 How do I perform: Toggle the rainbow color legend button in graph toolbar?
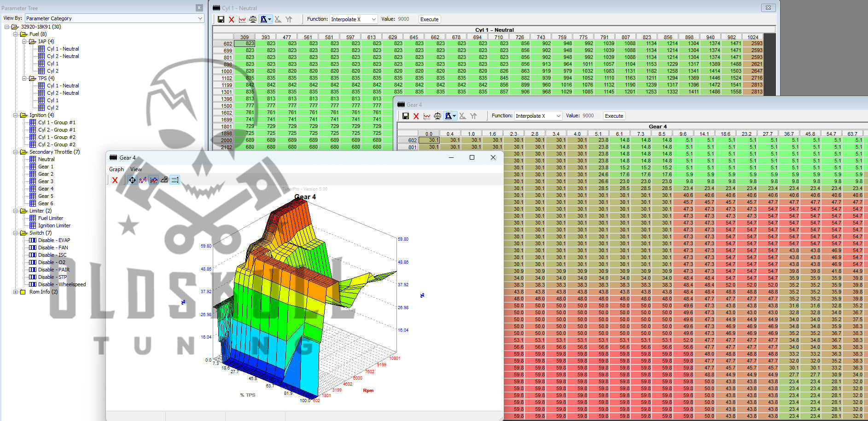click(175, 180)
